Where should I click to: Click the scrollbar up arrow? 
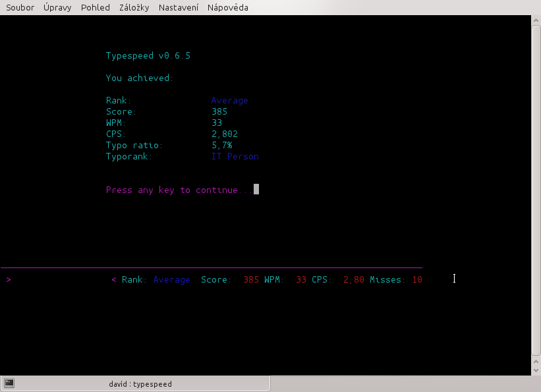[x=536, y=20]
